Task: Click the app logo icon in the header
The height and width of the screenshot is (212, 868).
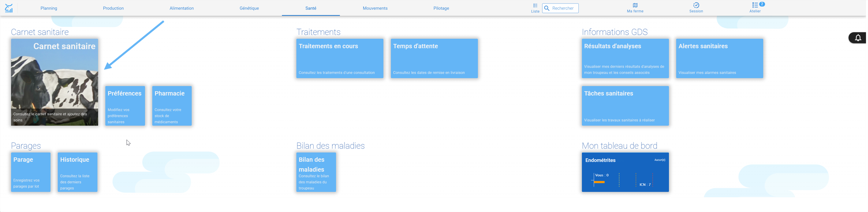Action: 9,8
